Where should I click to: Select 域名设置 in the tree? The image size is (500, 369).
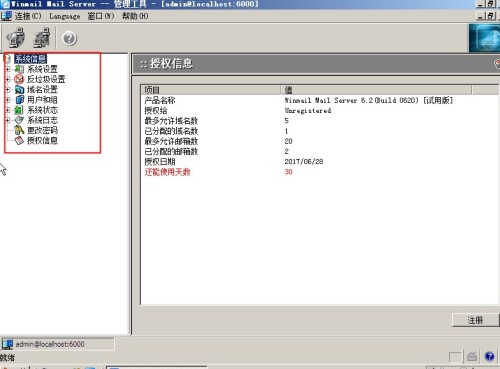(x=42, y=89)
